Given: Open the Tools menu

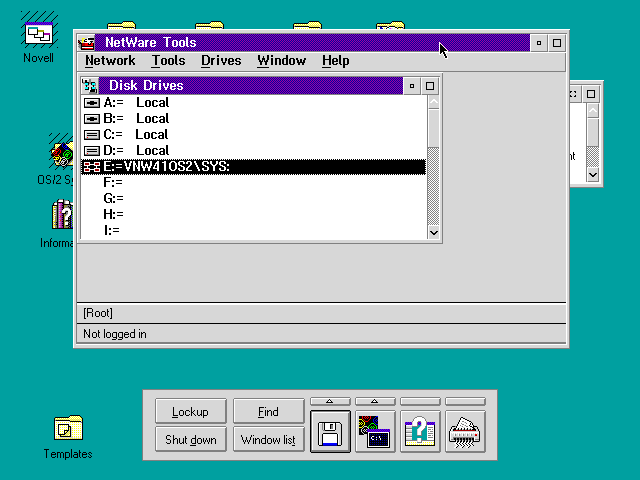Looking at the screenshot, I should (x=169, y=61).
